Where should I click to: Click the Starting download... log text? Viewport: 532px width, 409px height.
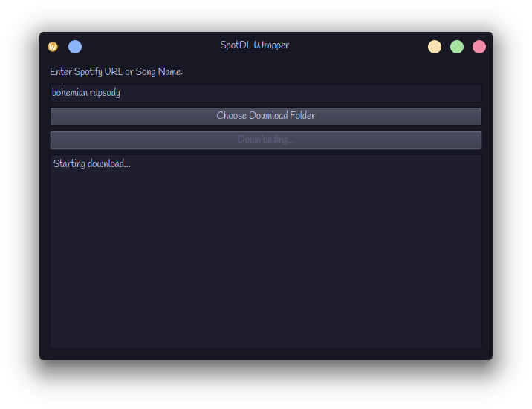[x=92, y=164]
